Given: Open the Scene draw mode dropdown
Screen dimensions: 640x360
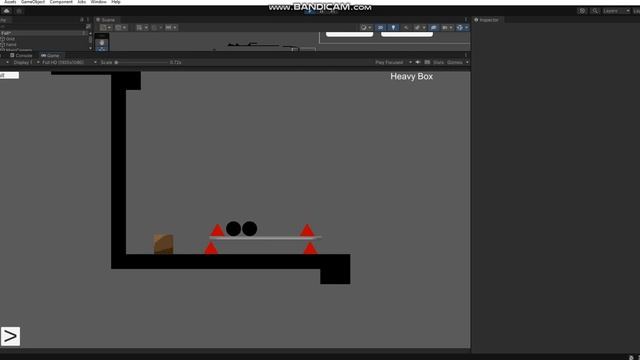Looking at the screenshot, I should click(366, 27).
